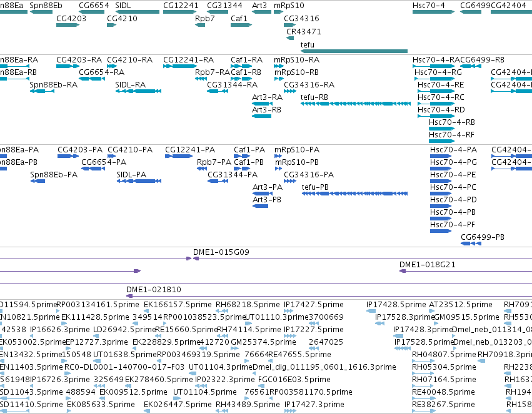Click the CG31344 gene label in top track

click(224, 6)
